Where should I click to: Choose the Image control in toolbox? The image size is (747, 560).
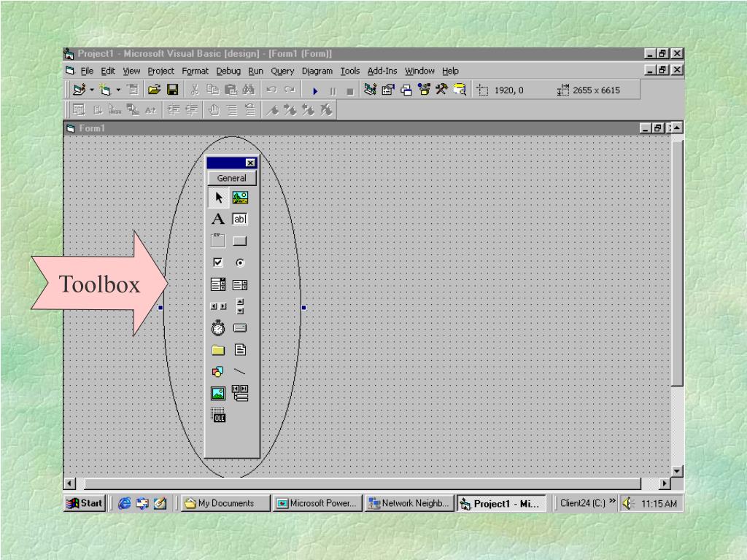(x=218, y=393)
